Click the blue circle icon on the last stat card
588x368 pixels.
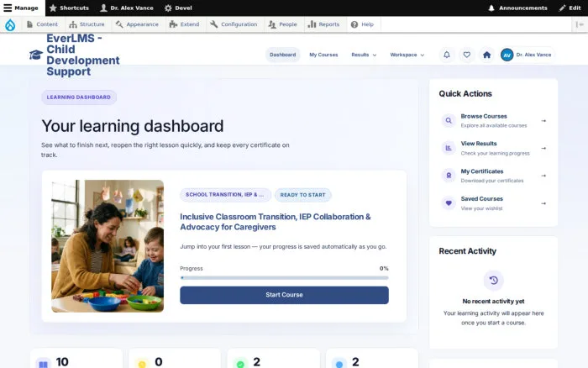pyautogui.click(x=339, y=364)
